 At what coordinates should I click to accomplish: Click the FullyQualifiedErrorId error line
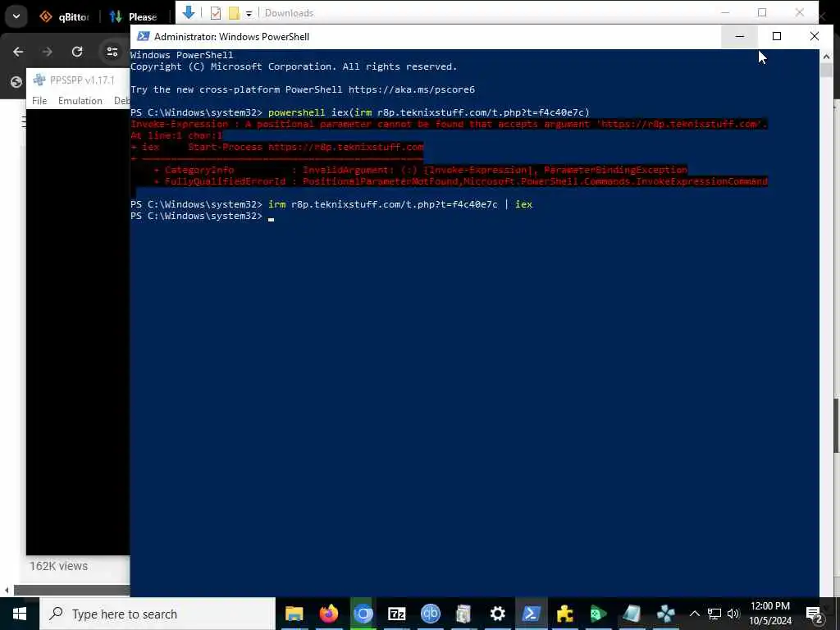click(x=461, y=181)
